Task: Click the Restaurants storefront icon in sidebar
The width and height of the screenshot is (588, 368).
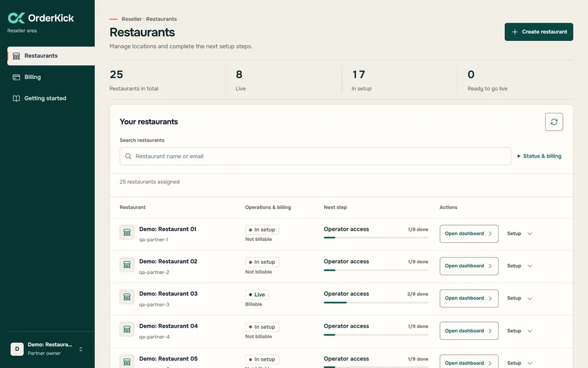Action: point(16,56)
